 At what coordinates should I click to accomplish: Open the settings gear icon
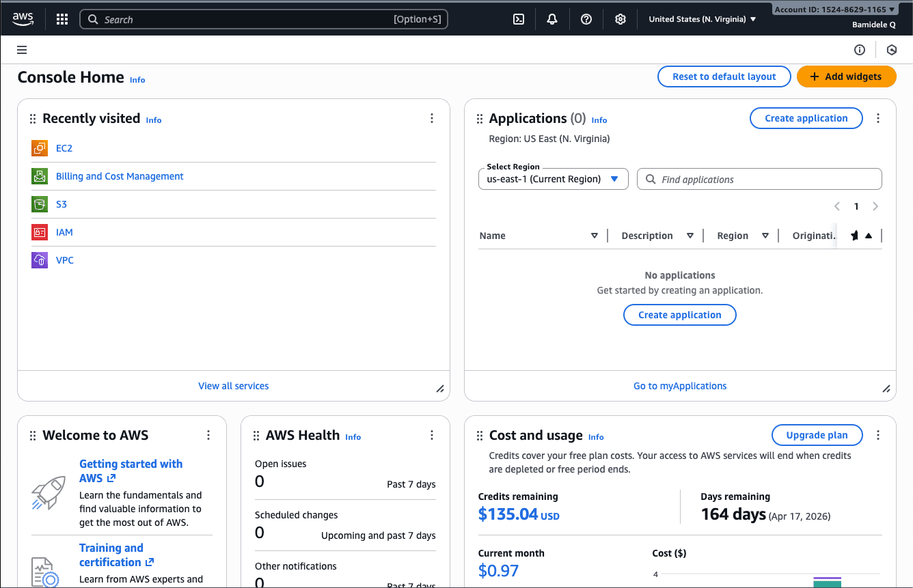(620, 19)
